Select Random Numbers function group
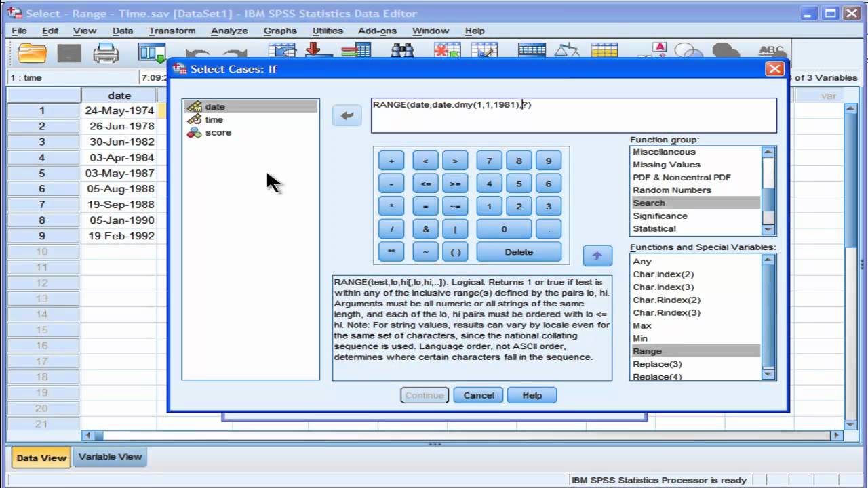 [695, 190]
